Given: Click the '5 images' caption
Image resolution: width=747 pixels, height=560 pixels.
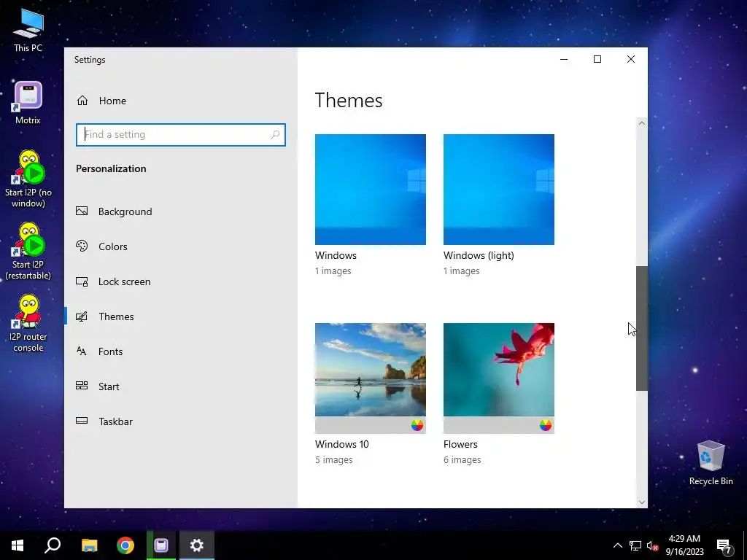Looking at the screenshot, I should click(334, 459).
